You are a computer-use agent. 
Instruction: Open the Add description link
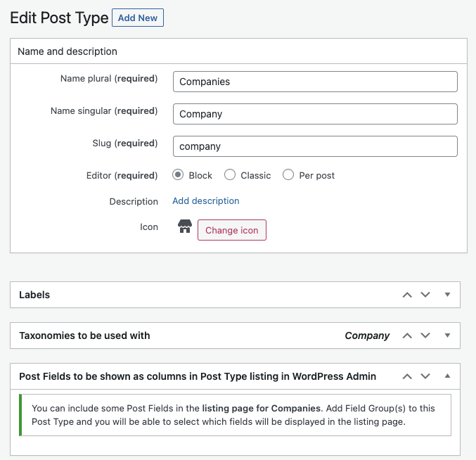[x=206, y=200]
